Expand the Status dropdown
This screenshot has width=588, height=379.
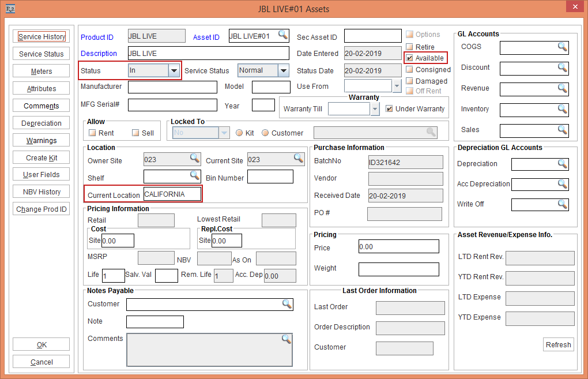[x=174, y=70]
